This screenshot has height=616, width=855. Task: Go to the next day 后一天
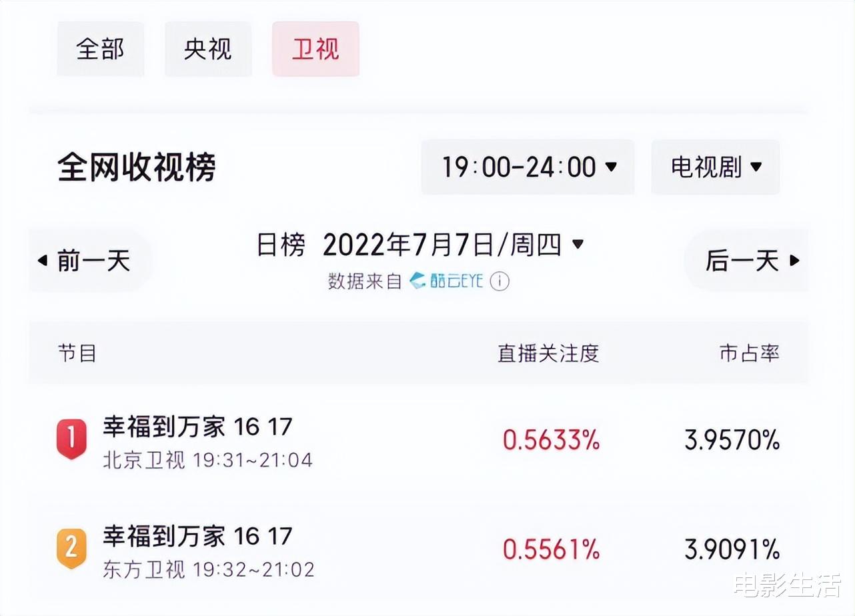(747, 261)
